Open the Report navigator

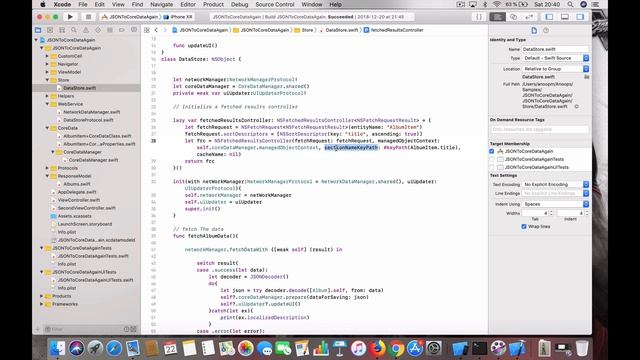coord(134,30)
